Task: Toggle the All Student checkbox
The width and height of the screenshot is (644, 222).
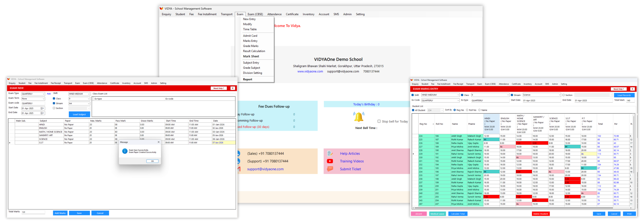Action: tap(413, 110)
